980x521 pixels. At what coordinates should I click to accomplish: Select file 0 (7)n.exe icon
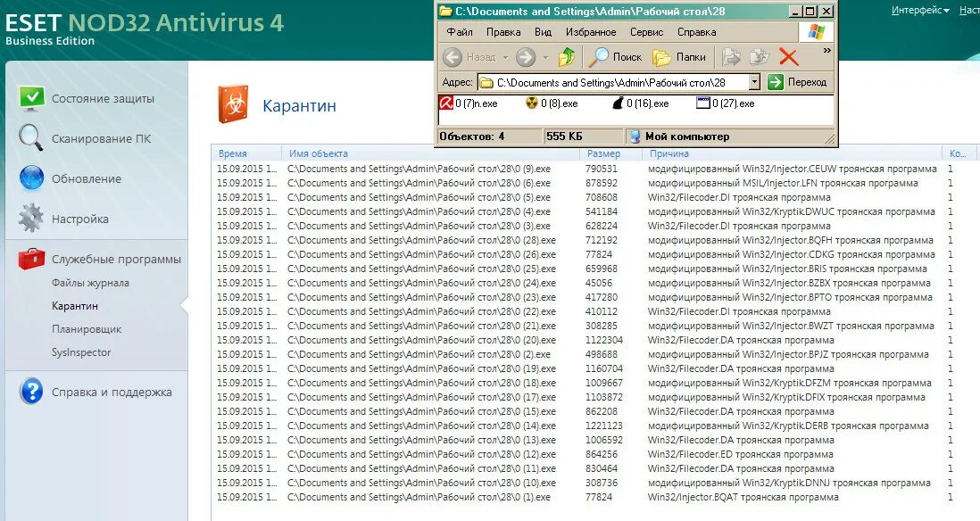445,103
